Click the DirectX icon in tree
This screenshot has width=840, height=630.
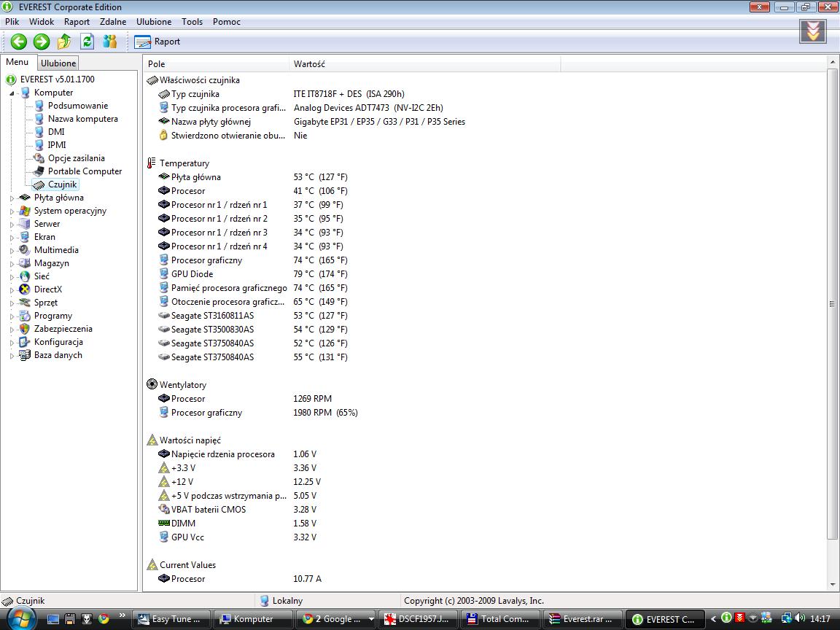tap(25, 289)
